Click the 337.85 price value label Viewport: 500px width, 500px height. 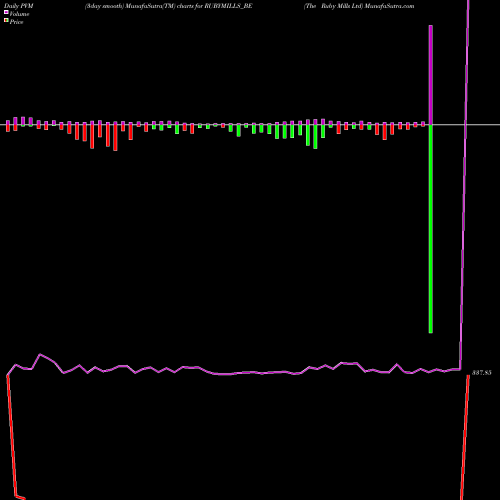pos(482,373)
